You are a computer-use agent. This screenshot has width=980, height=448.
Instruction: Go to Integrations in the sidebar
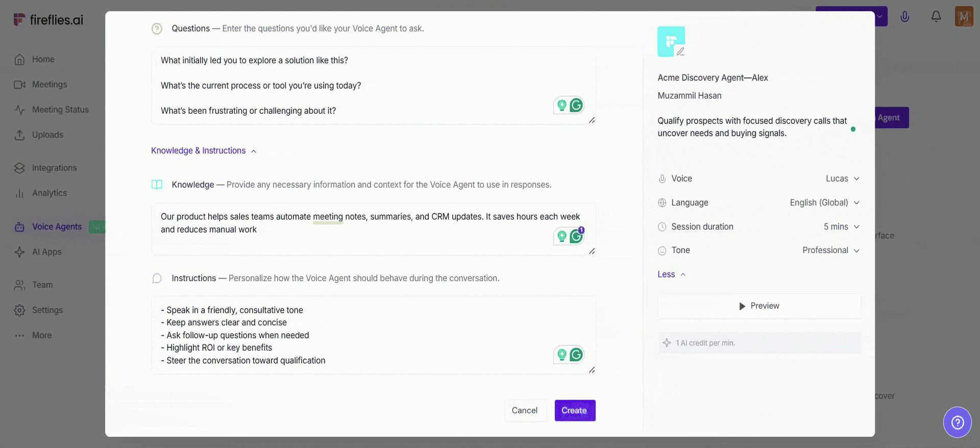click(54, 168)
